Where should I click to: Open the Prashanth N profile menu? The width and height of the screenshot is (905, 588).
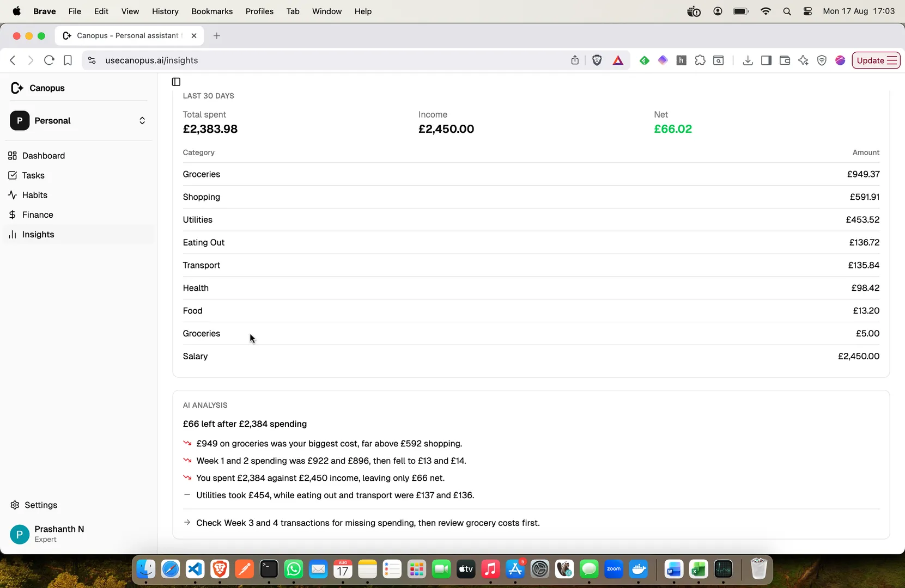point(78,534)
